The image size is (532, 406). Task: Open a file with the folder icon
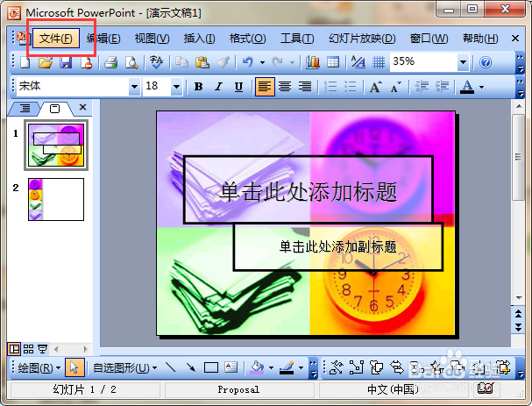(x=46, y=62)
